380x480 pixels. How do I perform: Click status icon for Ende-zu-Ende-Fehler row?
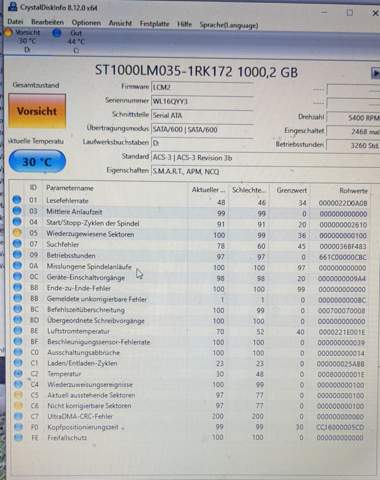point(17,287)
